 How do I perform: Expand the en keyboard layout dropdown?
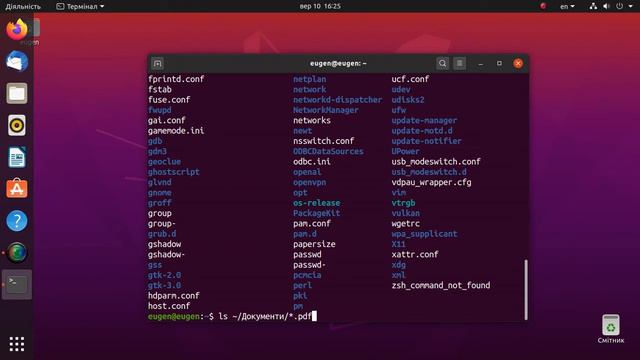tap(567, 6)
